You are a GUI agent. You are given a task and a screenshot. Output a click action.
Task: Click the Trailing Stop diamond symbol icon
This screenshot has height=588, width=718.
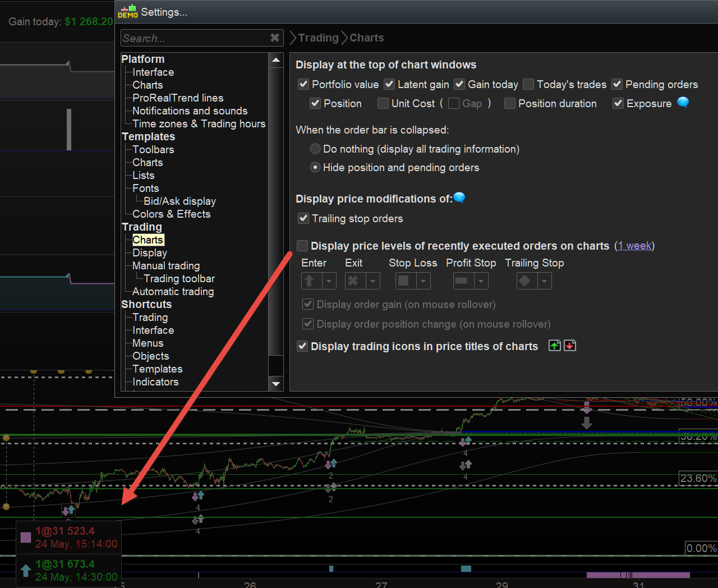[526, 281]
